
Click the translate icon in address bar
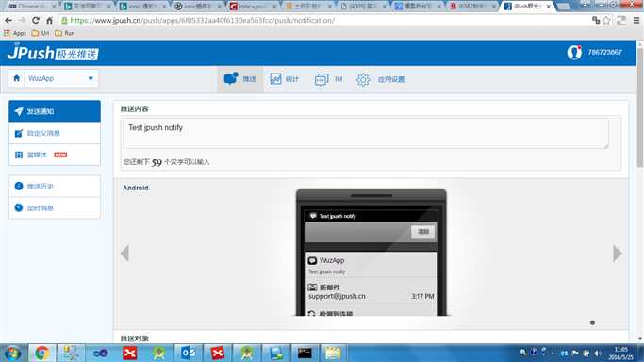click(596, 20)
